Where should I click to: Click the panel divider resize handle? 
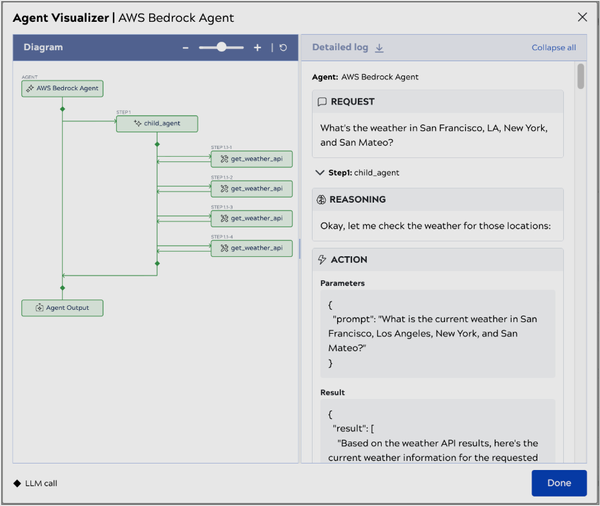[x=300, y=250]
